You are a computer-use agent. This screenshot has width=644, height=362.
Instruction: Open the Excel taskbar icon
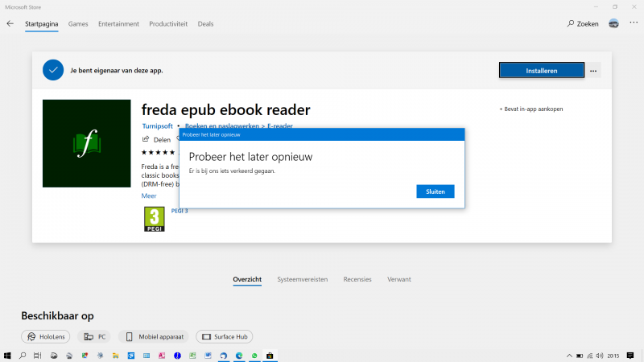coord(192,356)
